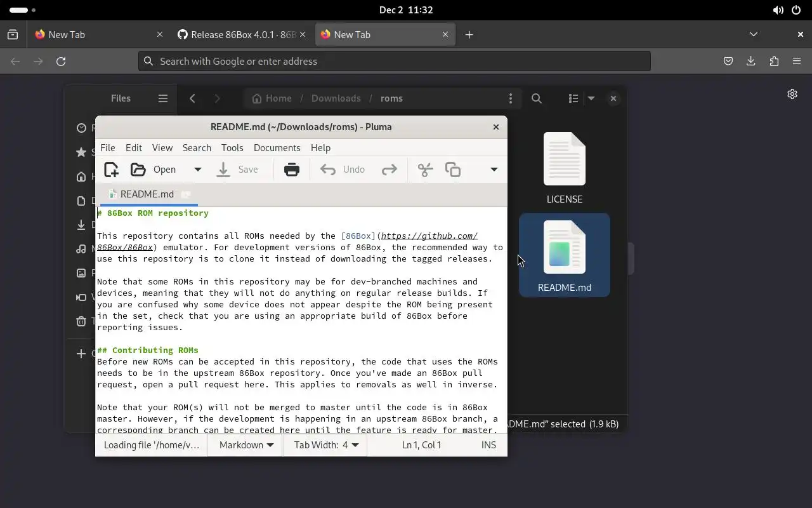Open the Firefox application menu

(797, 61)
